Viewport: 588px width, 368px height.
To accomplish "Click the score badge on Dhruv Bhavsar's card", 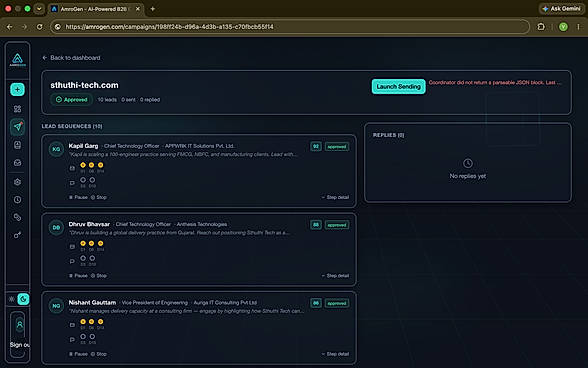I will coord(316,225).
